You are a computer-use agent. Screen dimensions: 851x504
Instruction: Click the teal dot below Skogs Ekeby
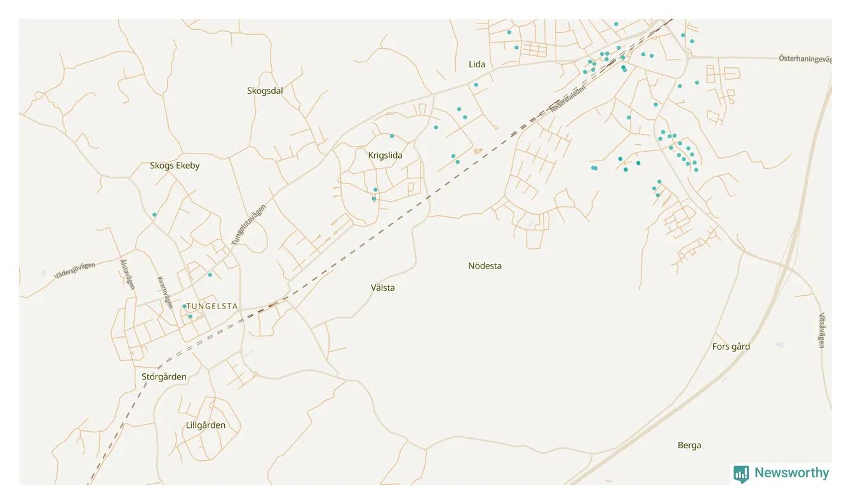tap(154, 215)
